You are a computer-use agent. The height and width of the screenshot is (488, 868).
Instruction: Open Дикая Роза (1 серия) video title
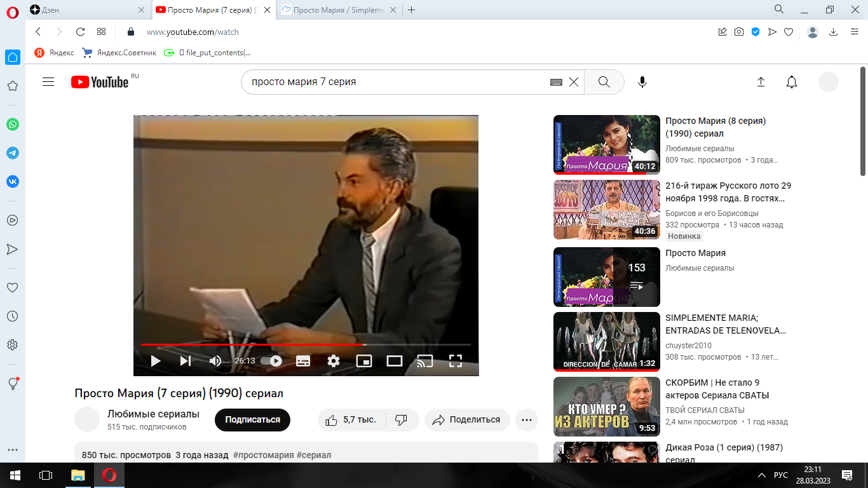tap(724, 453)
